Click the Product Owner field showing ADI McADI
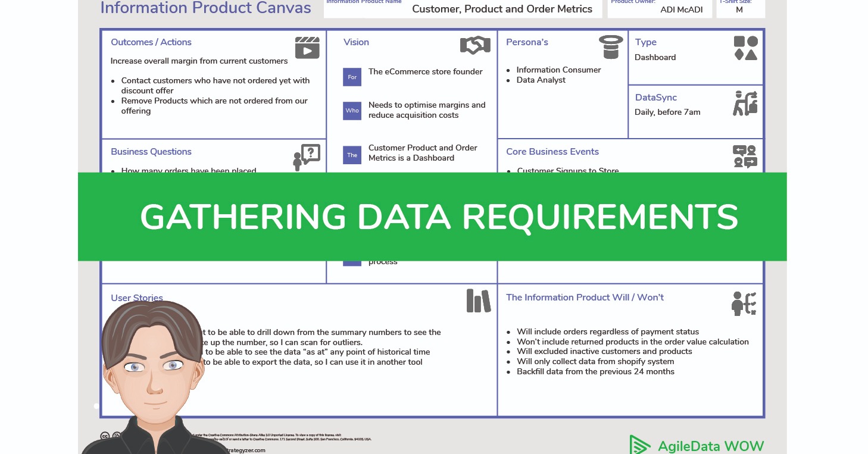Viewport: 868px width, 454px height. click(660, 9)
